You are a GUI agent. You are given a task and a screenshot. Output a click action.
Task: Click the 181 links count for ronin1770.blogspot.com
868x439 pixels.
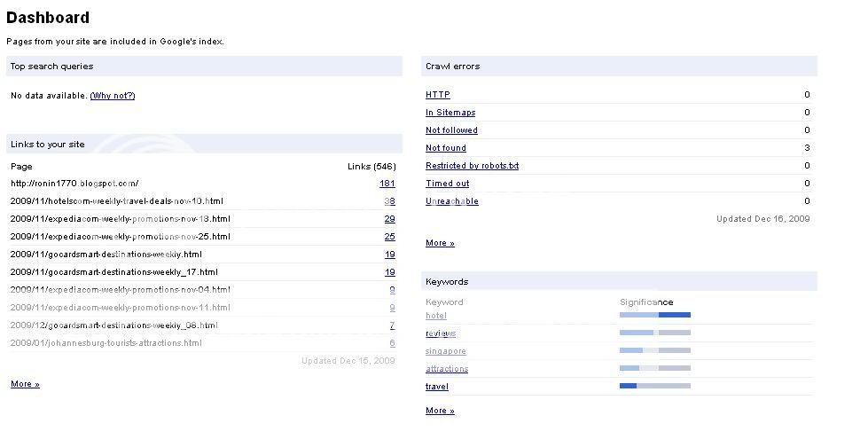(387, 184)
